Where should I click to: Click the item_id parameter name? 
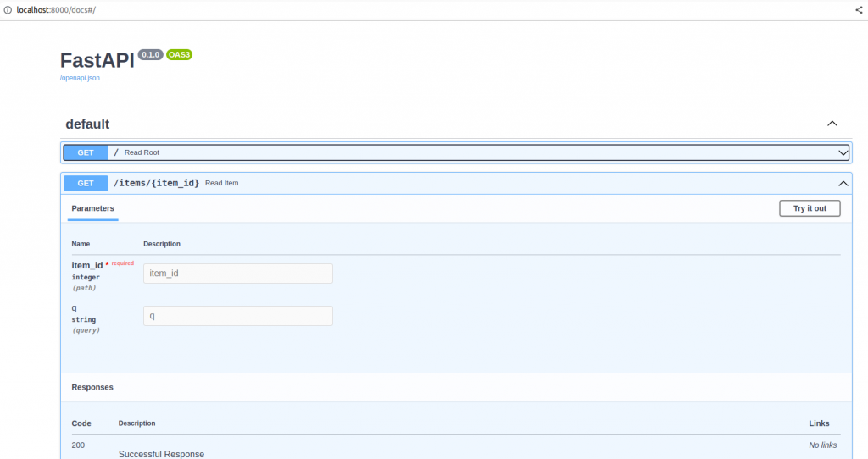point(87,265)
